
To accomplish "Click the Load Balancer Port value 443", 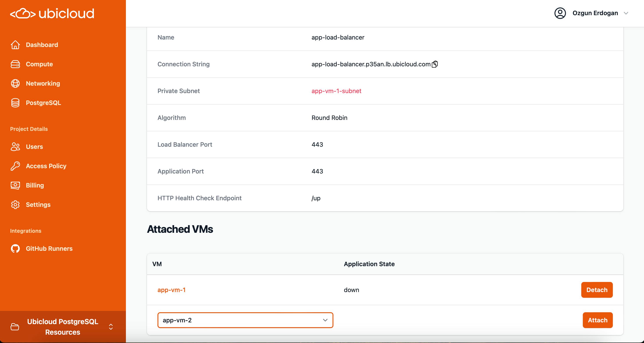I will point(317,144).
